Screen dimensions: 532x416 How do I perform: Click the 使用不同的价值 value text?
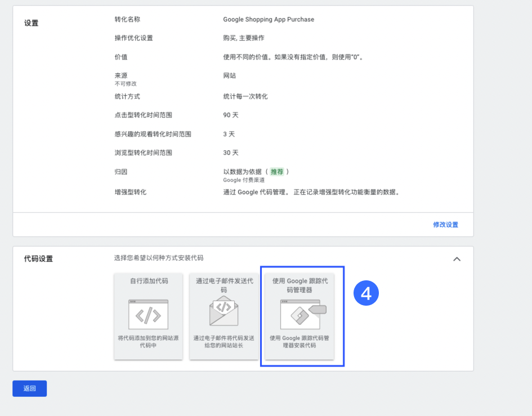(x=293, y=57)
